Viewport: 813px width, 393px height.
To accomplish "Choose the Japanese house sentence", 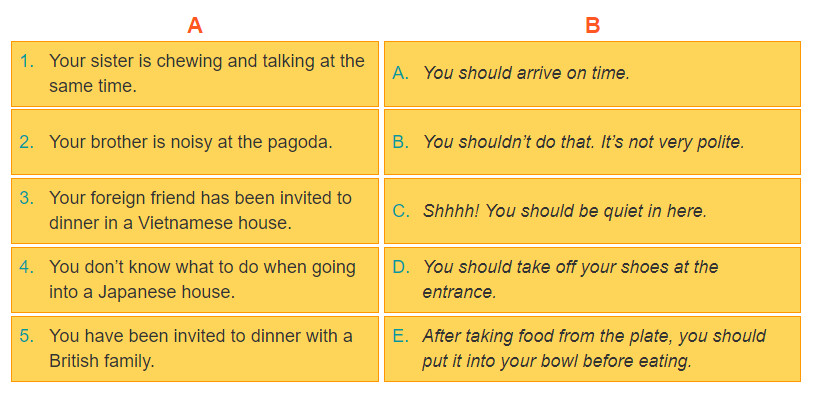I will tap(195, 279).
